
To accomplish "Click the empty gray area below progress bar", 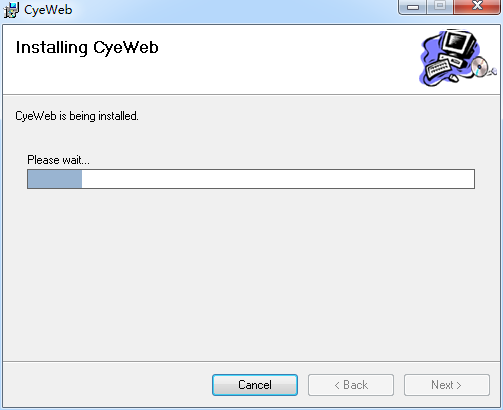I will 251,273.
